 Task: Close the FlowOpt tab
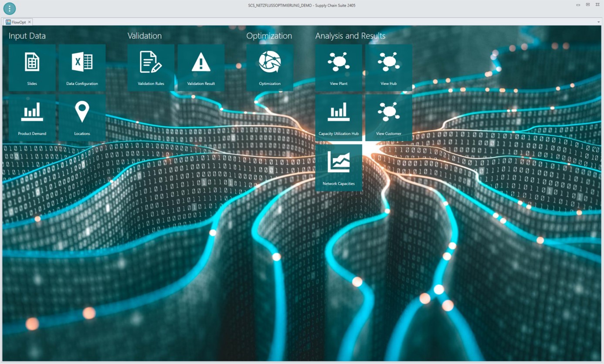point(30,22)
